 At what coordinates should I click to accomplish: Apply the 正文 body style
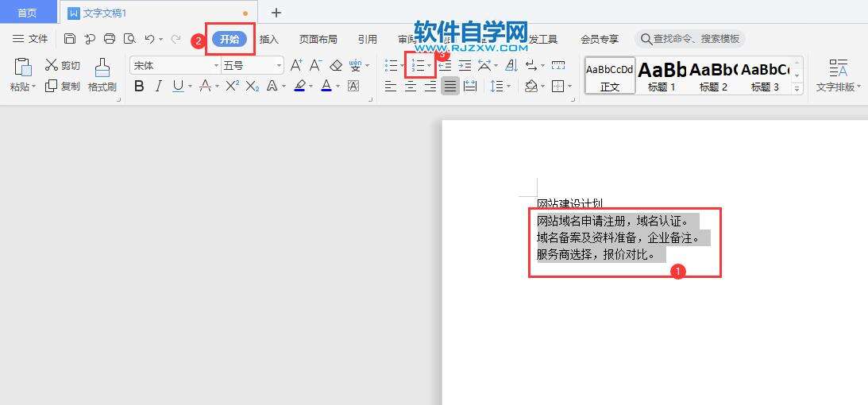(610, 75)
